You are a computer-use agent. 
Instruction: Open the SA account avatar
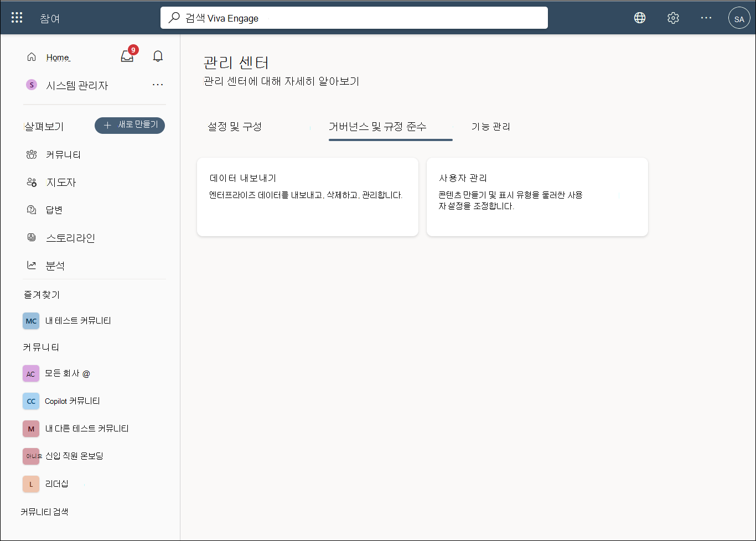[739, 18]
